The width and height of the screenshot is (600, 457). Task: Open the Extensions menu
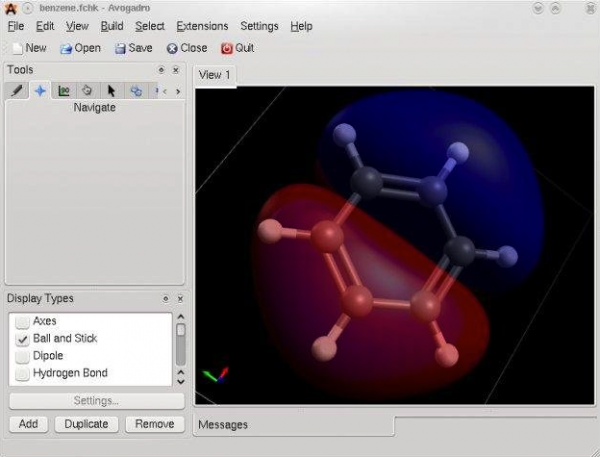click(202, 26)
